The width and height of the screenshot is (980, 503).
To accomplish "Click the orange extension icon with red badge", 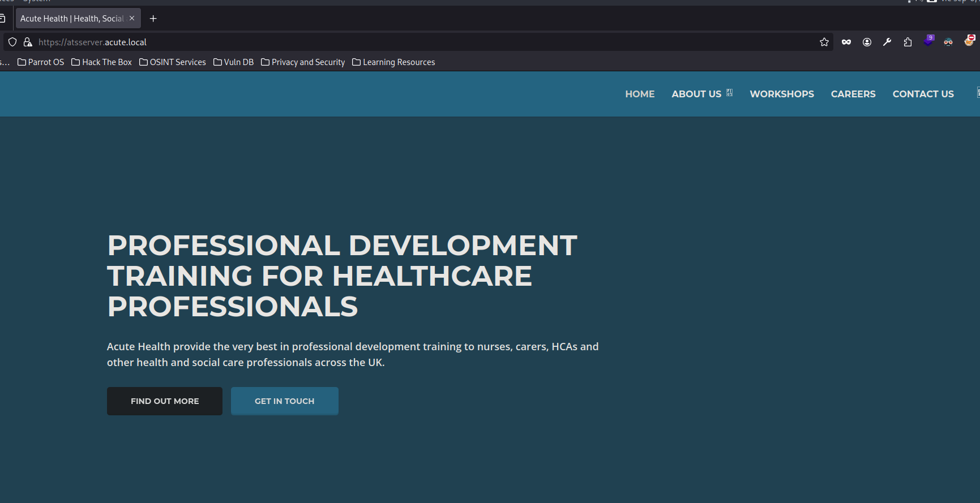I will [969, 41].
